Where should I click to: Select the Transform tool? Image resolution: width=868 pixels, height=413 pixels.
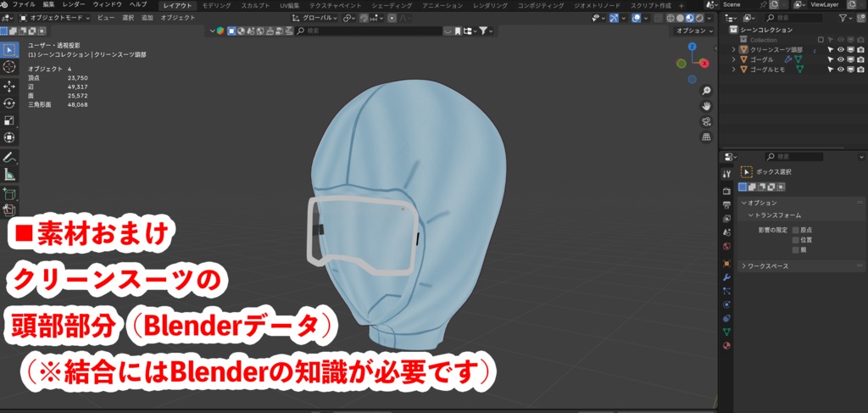coord(9,137)
